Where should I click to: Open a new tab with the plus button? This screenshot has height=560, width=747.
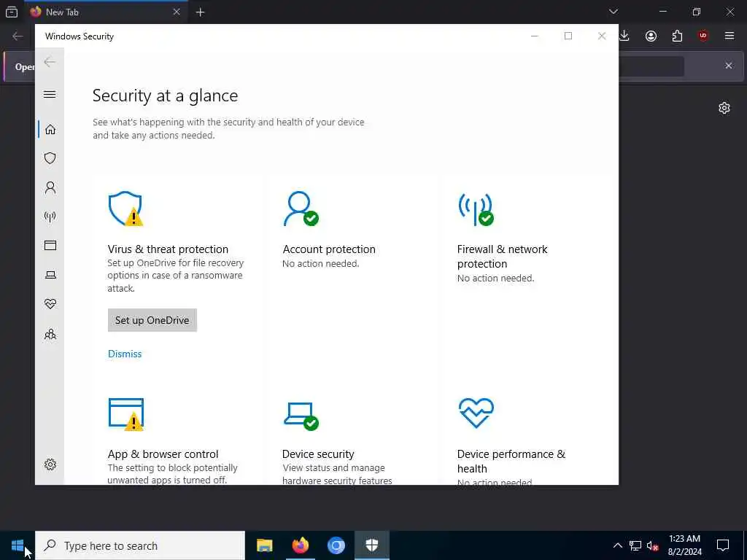[200, 12]
